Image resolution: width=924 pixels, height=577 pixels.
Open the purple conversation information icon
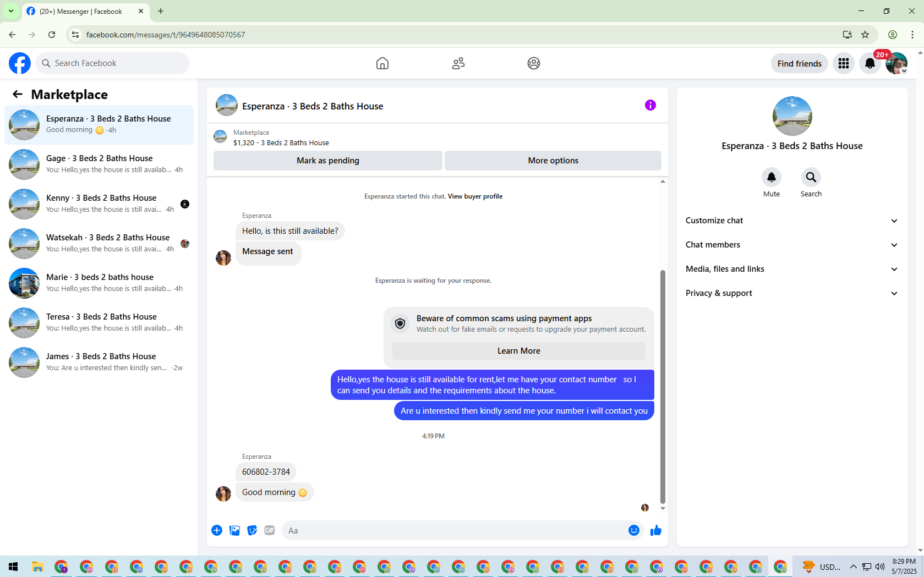[650, 105]
